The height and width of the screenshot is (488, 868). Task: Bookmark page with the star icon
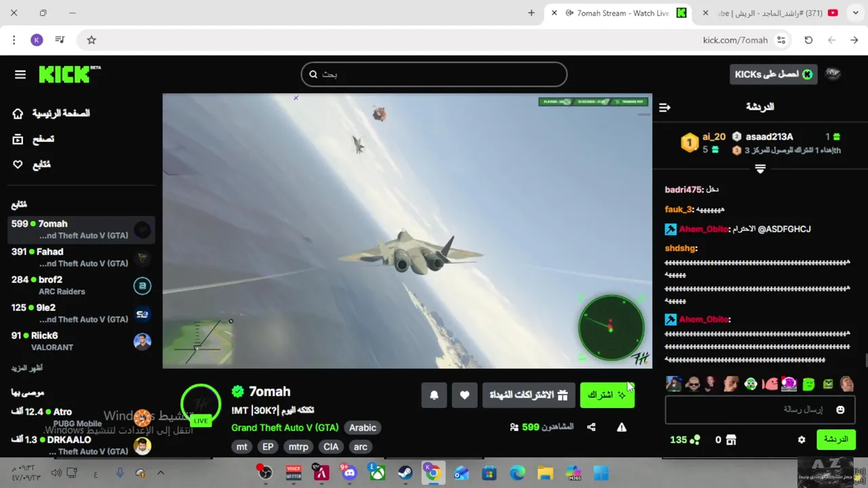(x=92, y=40)
